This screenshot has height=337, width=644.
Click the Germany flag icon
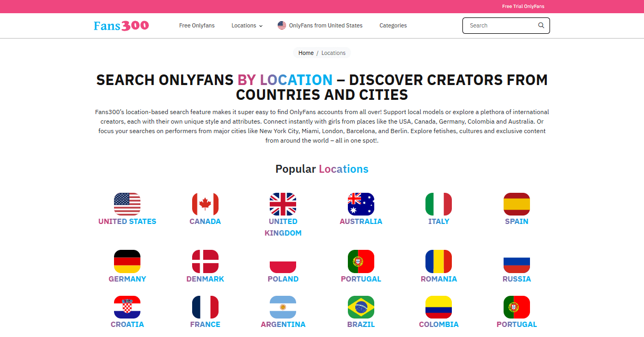coord(127,261)
